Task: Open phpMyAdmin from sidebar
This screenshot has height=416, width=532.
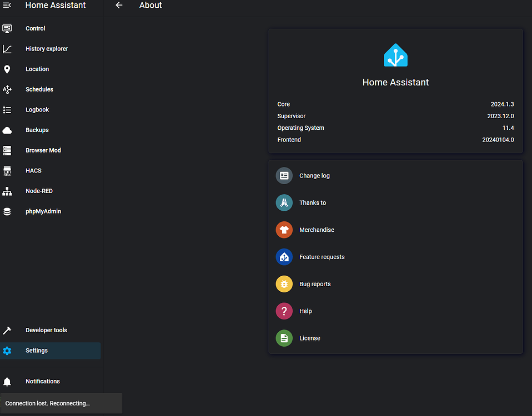Action: click(x=50, y=211)
